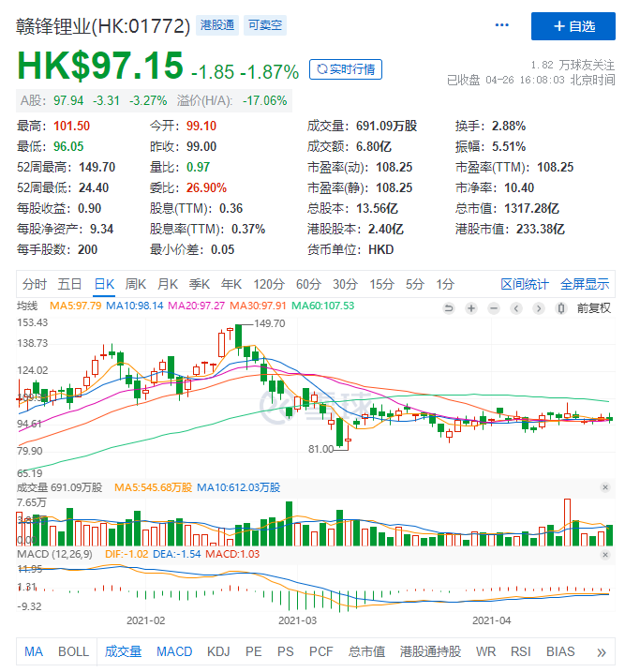This screenshot has height=672, width=625.
Task: Switch chart to 全屏显示 fullscreen
Action: pos(585,284)
